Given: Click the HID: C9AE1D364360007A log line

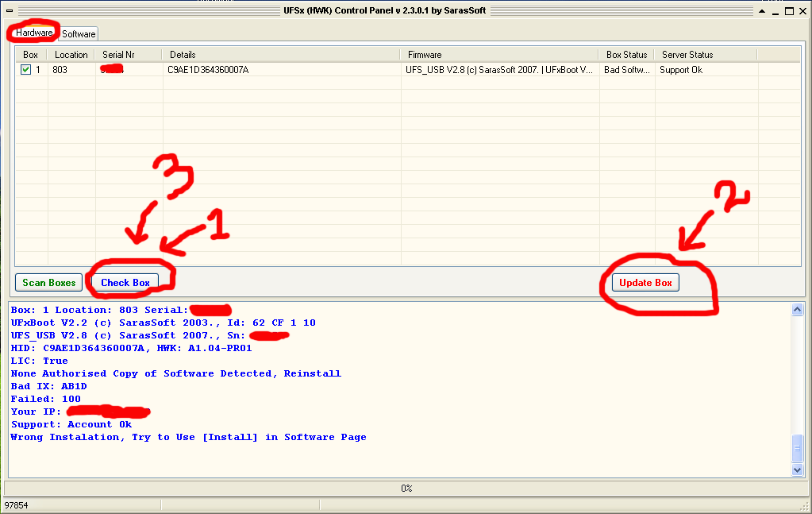Looking at the screenshot, I should pos(132,348).
